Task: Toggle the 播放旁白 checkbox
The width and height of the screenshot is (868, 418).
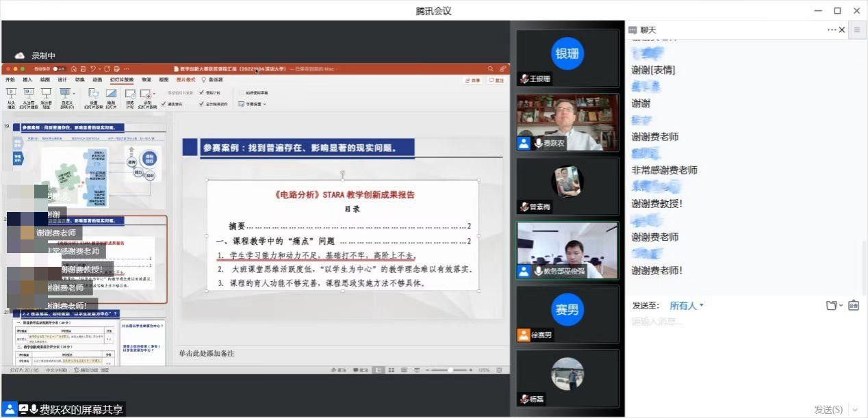Action: (163, 104)
